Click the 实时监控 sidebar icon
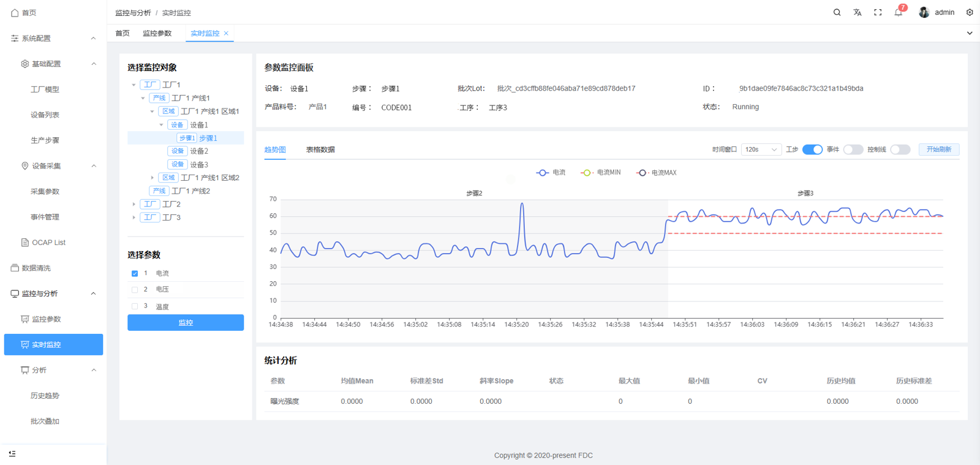The image size is (980, 465). click(x=25, y=345)
